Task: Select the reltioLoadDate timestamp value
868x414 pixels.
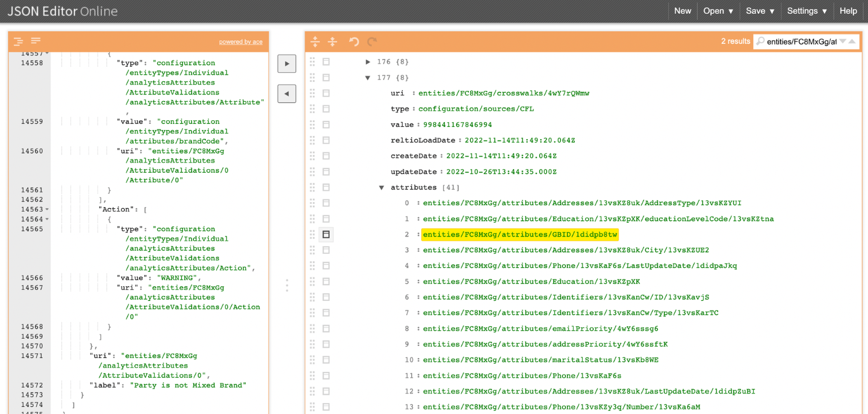Action: [x=520, y=140]
